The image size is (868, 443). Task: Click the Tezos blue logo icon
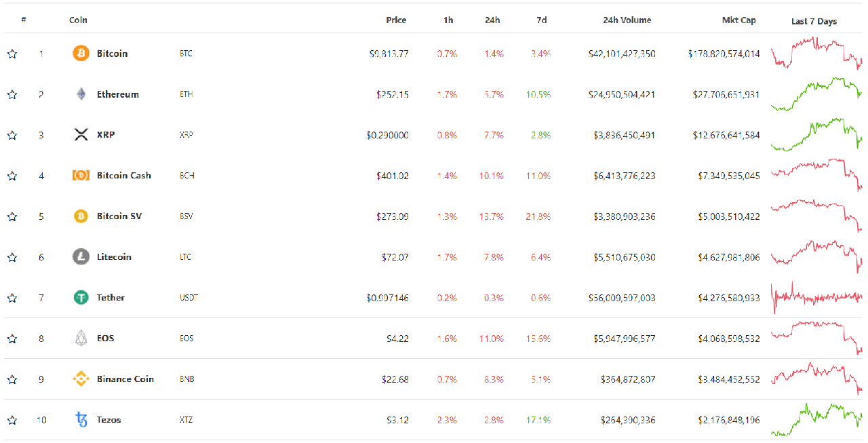[x=81, y=420]
